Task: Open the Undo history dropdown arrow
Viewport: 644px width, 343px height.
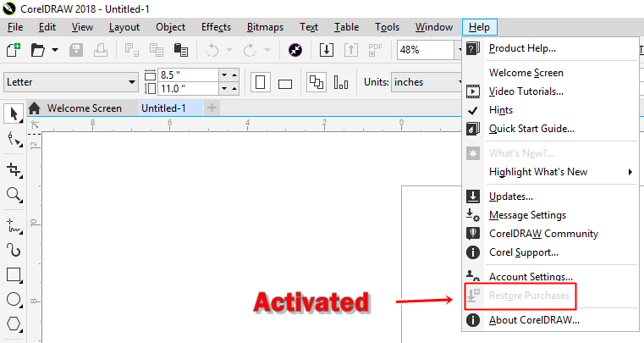Action: (229, 50)
